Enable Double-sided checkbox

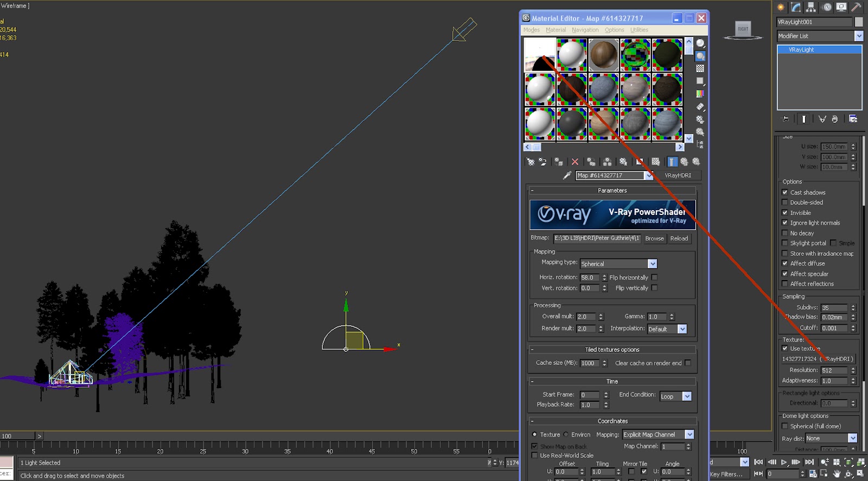point(784,202)
